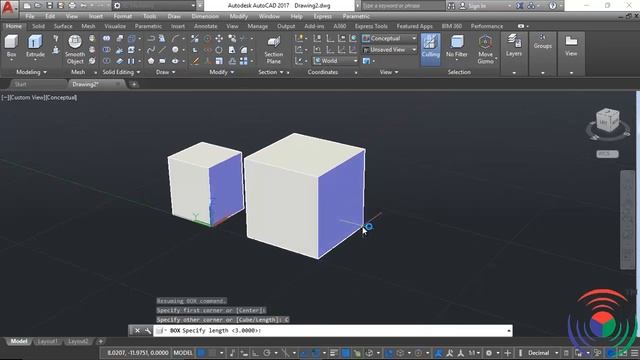Expand the Modify panel
Screen dimensions: 640x360
pos(222,72)
